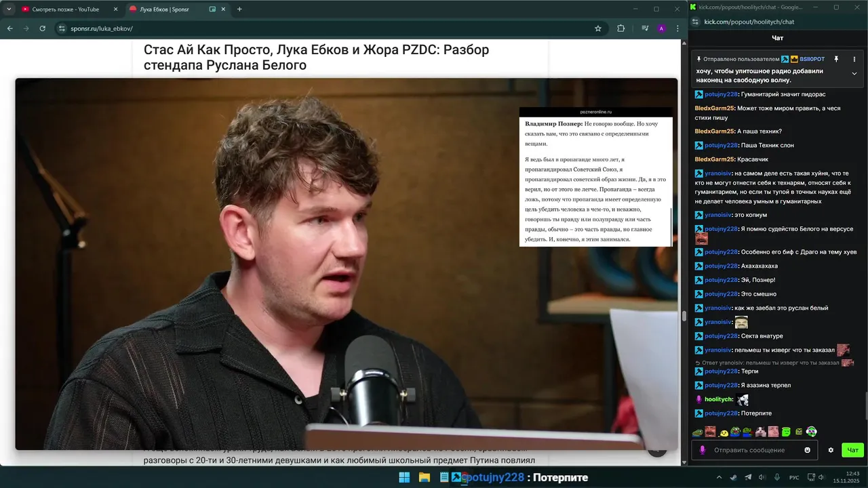Image resolution: width=868 pixels, height=488 pixels.
Task: Open BledxGarm25 username on Красавчик message
Action: [715, 159]
